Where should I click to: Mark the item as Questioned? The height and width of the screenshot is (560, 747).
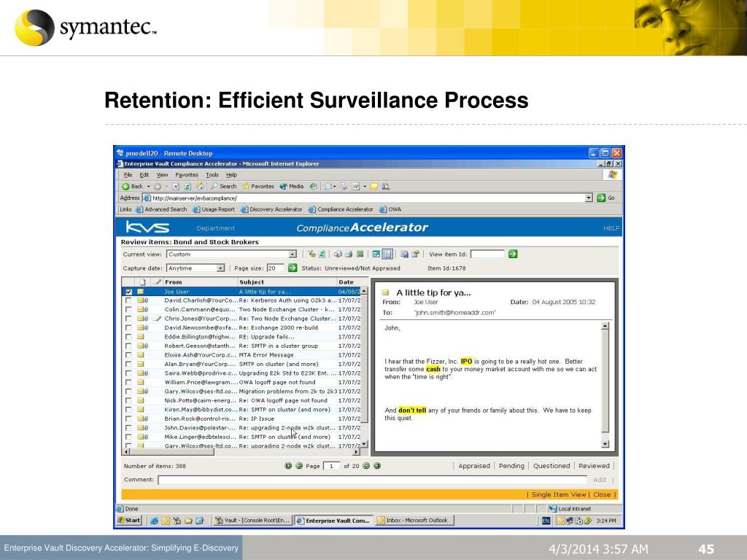pyautogui.click(x=551, y=466)
